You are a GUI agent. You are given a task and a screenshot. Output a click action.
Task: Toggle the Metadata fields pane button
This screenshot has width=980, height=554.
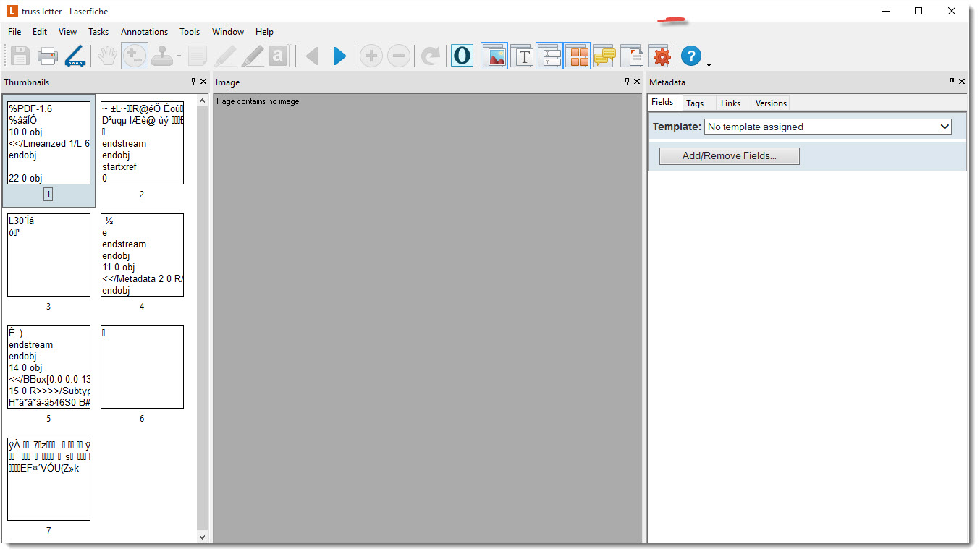(x=549, y=56)
